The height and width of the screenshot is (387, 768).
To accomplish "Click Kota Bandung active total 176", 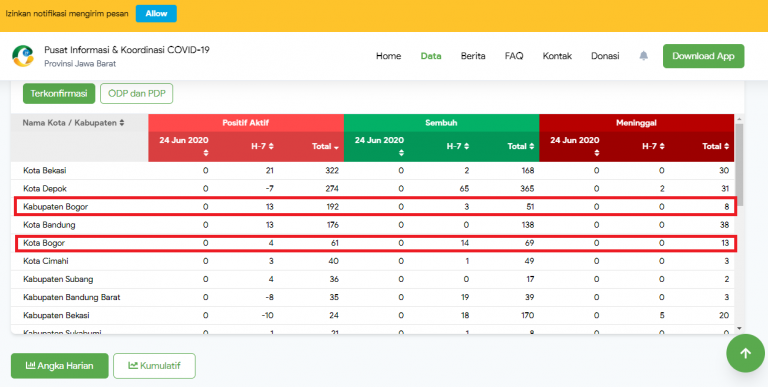I will (333, 225).
